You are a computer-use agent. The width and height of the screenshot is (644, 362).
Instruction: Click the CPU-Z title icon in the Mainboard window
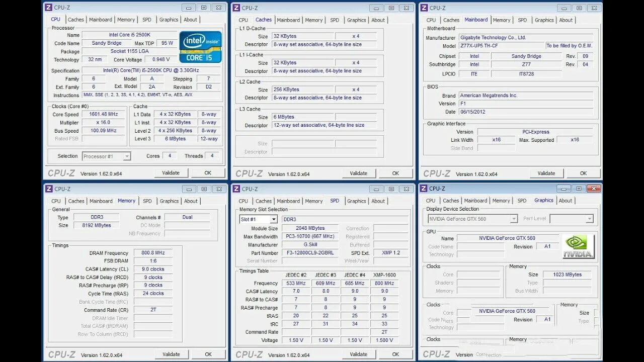424,8
